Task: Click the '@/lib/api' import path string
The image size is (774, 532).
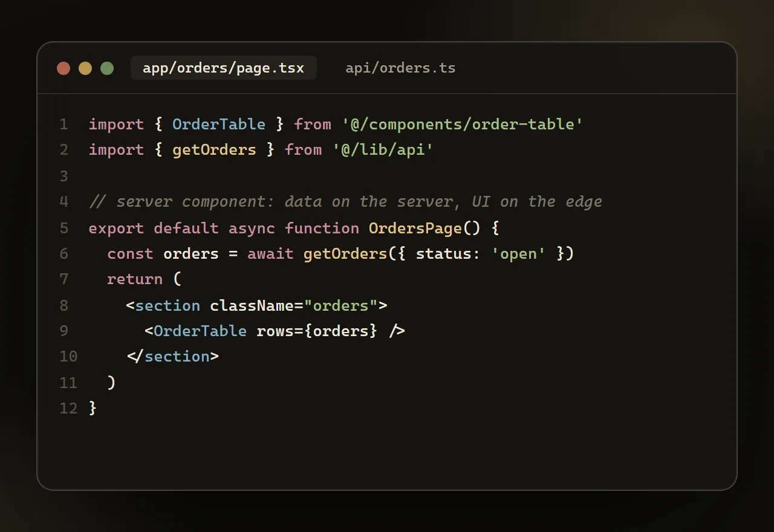Action: coord(383,150)
